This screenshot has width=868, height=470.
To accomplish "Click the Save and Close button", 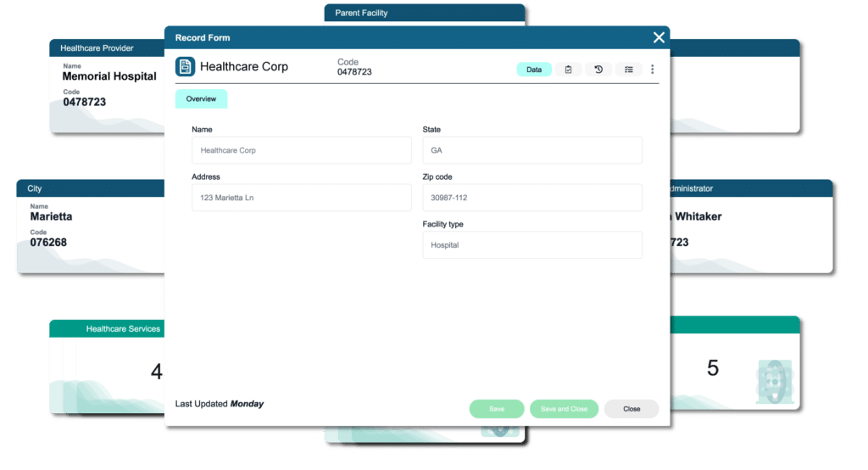I will [564, 408].
